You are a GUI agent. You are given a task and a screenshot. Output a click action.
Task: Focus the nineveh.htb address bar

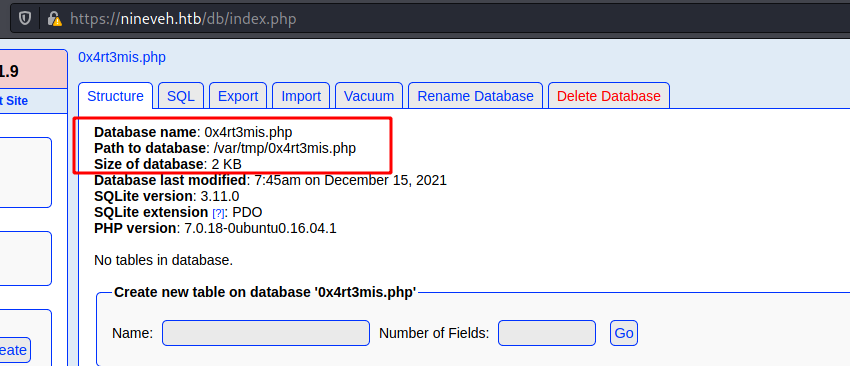pos(434,19)
